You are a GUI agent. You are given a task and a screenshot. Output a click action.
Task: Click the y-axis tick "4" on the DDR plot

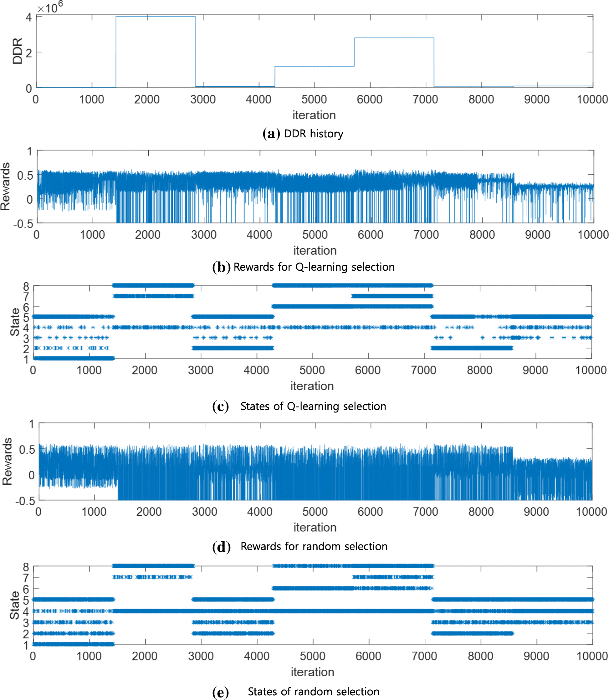tap(28, 17)
